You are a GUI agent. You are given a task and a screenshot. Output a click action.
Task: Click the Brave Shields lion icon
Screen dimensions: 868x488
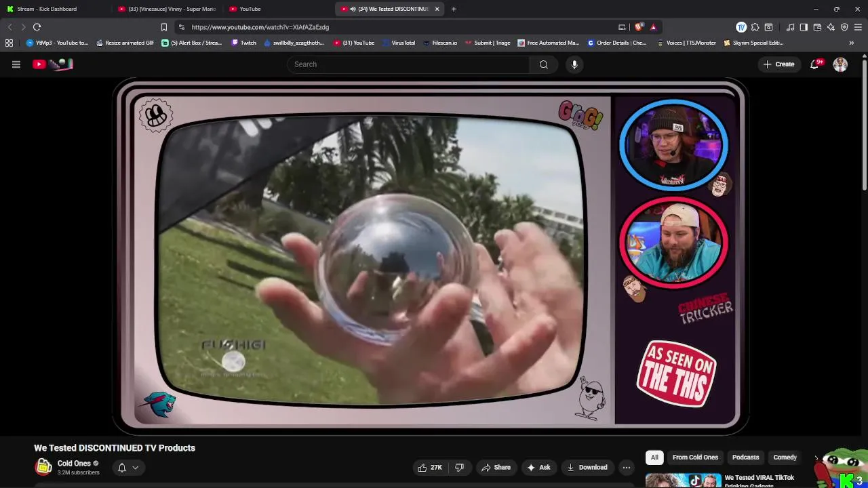pos(638,27)
